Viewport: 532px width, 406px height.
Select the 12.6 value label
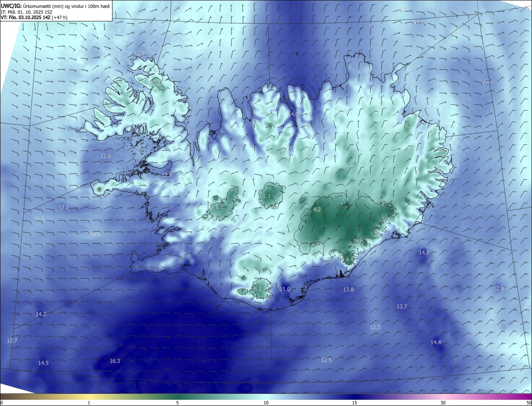106,156
